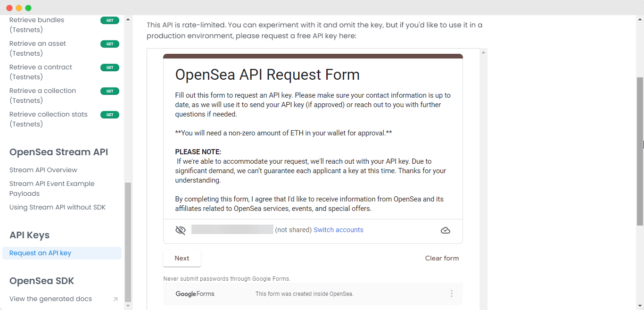Open the form's three-dot options menu
Viewport: 644px width, 310px height.
coord(451,293)
